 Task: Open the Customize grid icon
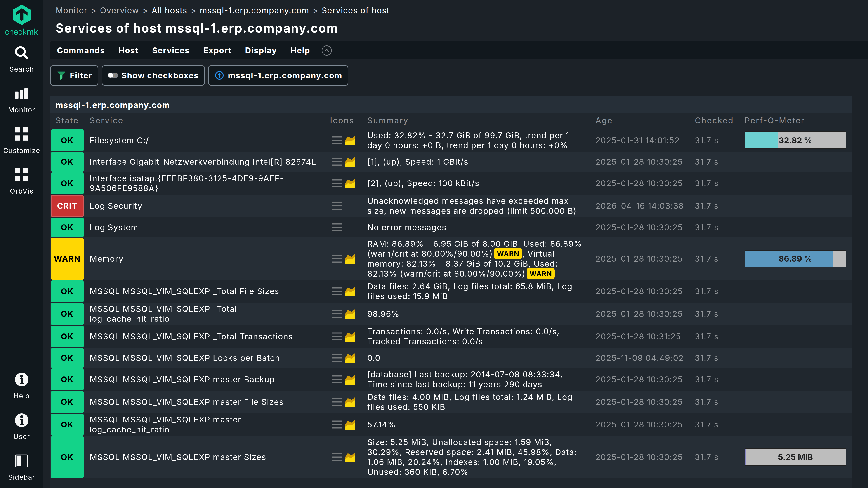[21, 134]
